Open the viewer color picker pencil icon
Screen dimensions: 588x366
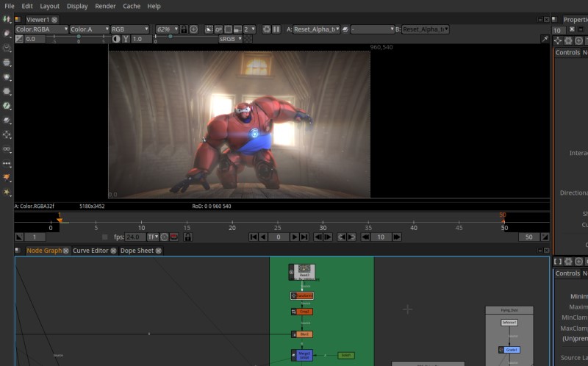tap(545, 39)
